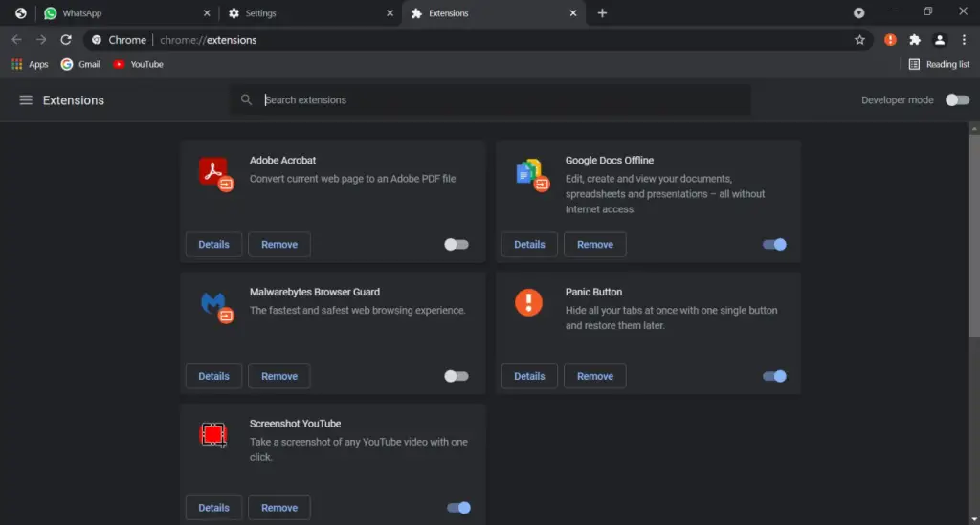Click the 'Google Docs Offline' title text
The image size is (980, 525).
610,161
